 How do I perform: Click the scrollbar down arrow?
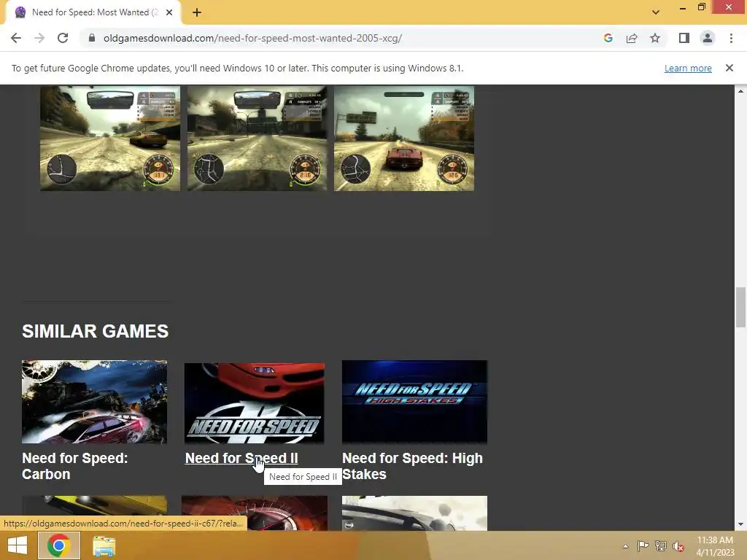click(740, 524)
